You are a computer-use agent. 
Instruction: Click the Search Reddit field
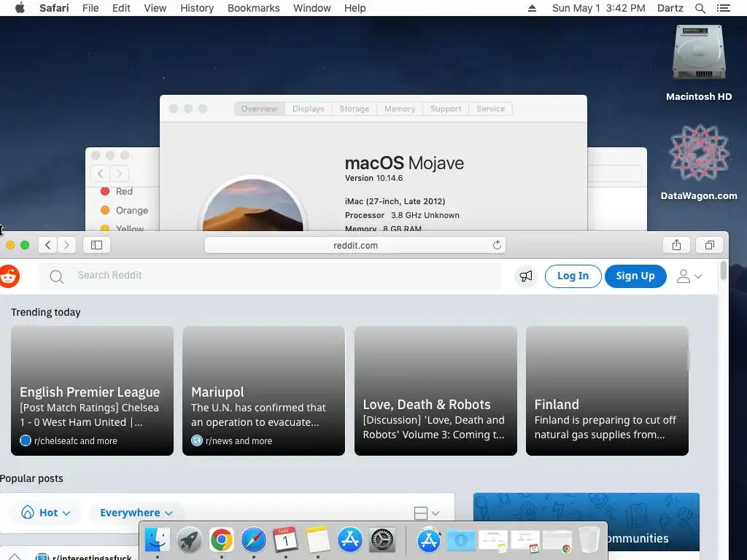[270, 276]
